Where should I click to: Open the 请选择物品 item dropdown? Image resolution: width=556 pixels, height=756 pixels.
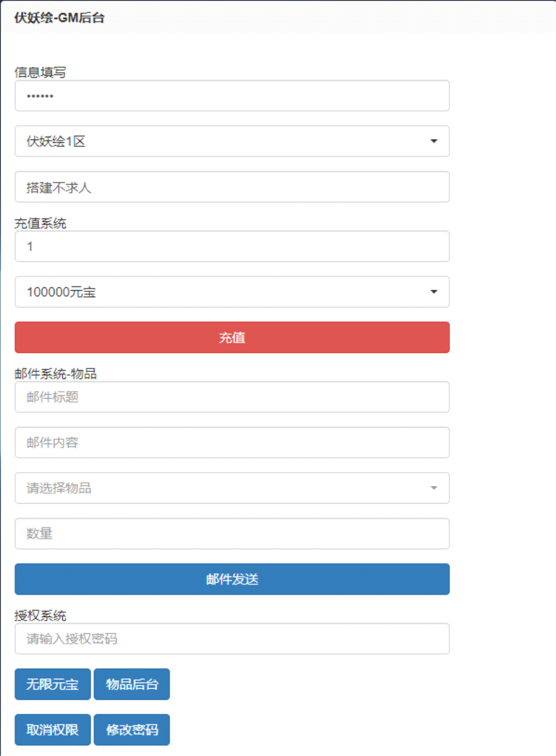232,488
